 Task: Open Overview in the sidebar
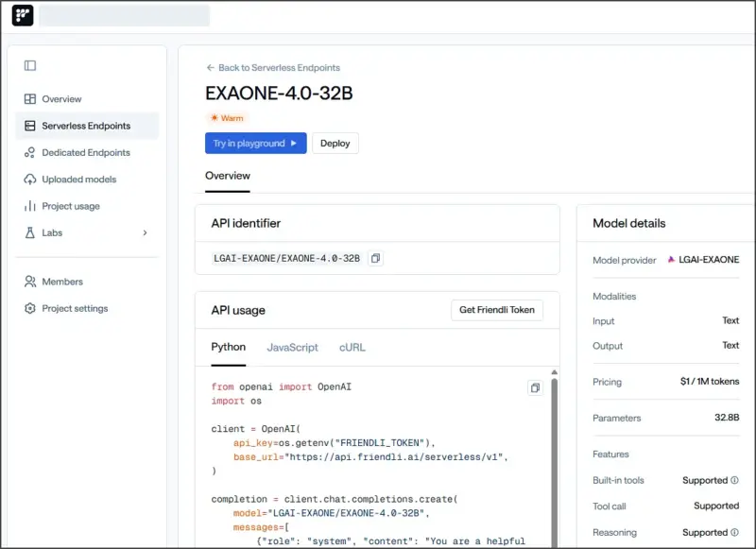pos(87,99)
